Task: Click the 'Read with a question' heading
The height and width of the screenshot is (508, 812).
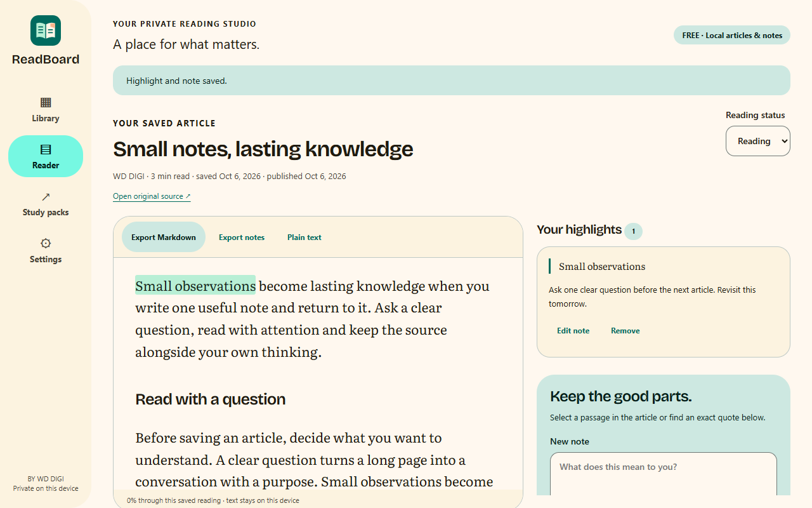Action: tap(211, 399)
